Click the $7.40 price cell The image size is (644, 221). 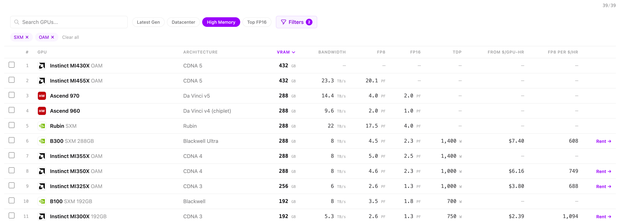click(x=516, y=141)
